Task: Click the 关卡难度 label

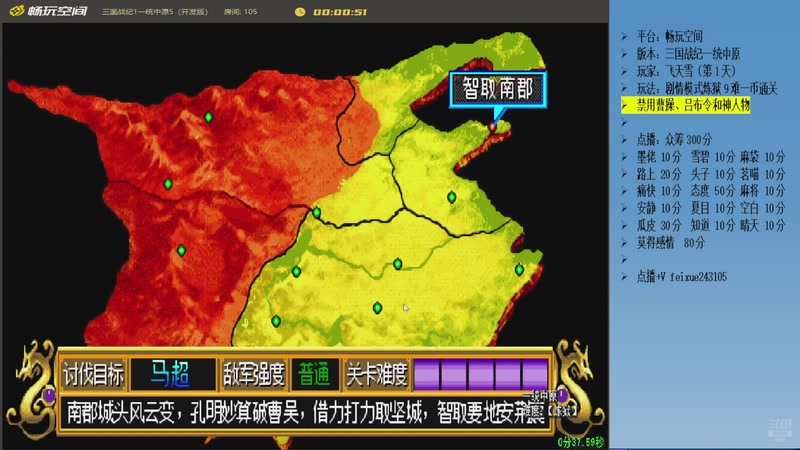Action: click(x=377, y=374)
